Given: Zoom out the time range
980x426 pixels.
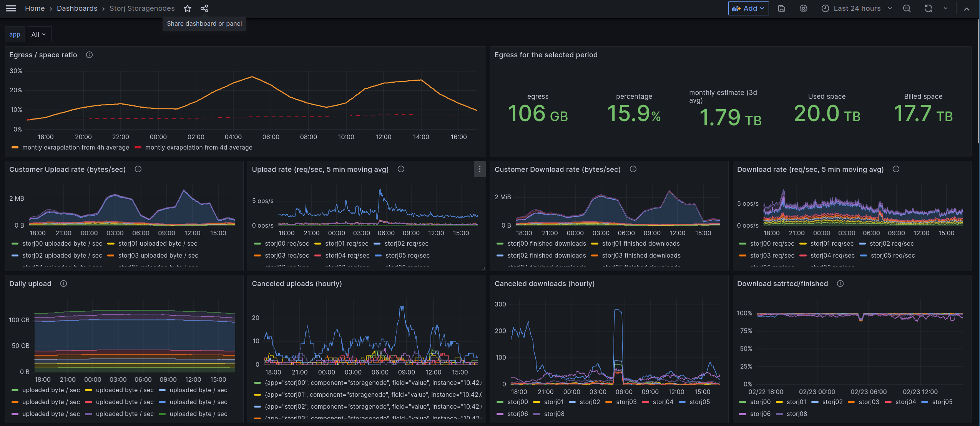Looking at the screenshot, I should click(x=907, y=8).
